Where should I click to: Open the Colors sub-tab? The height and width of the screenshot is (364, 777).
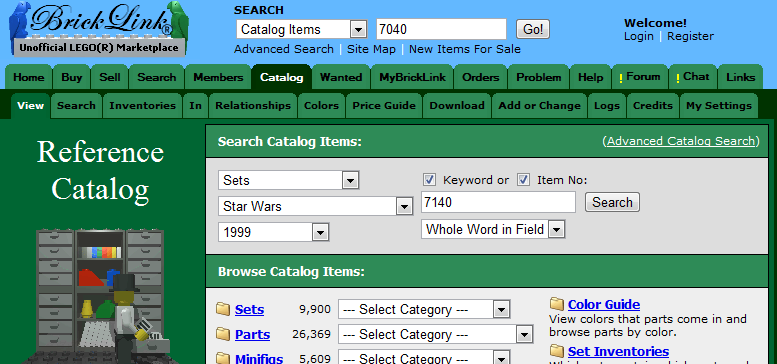point(321,105)
